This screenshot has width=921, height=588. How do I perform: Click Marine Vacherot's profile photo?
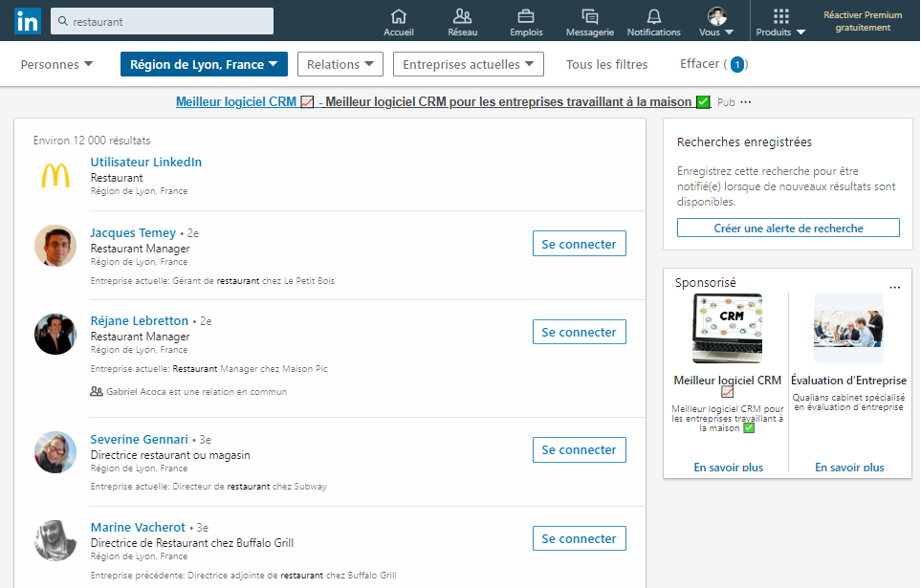tap(55, 540)
